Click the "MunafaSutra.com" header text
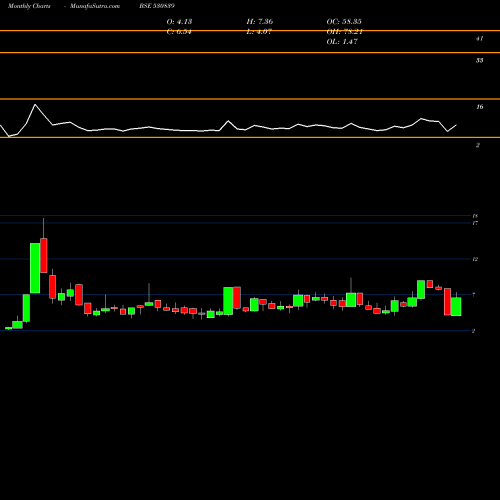This screenshot has height=500, width=500. pyautogui.click(x=95, y=6)
